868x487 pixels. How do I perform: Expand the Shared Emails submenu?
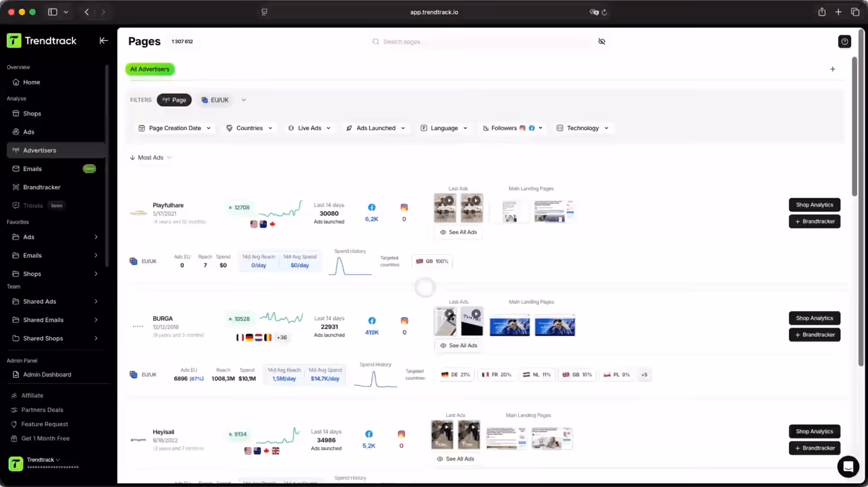click(x=96, y=320)
